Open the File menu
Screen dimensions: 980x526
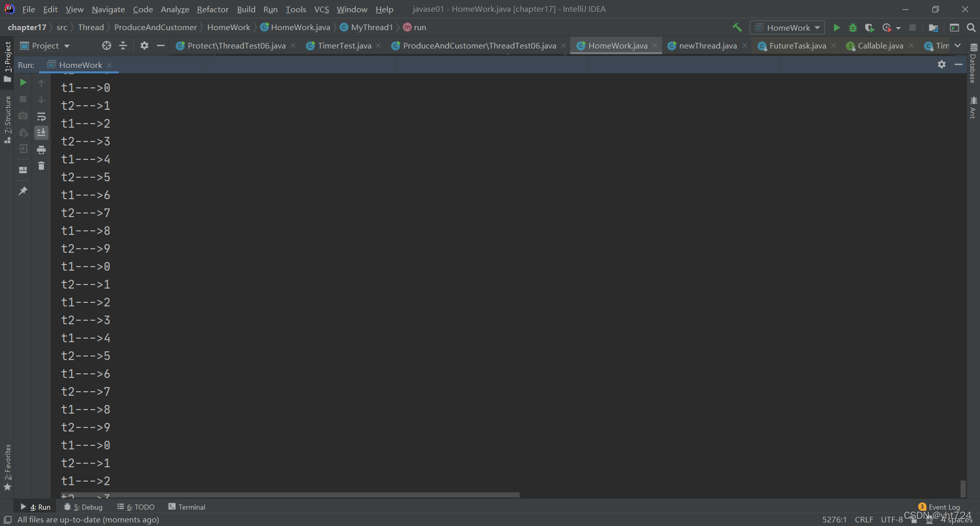pos(29,9)
